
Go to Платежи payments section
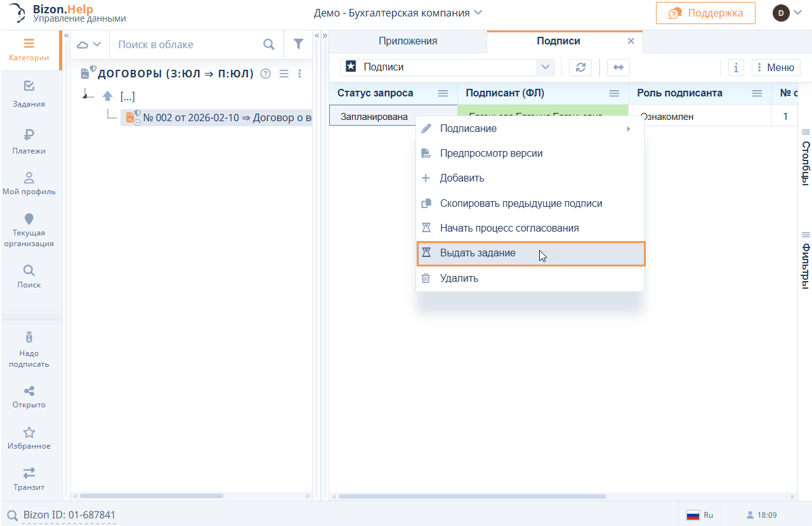(x=29, y=141)
